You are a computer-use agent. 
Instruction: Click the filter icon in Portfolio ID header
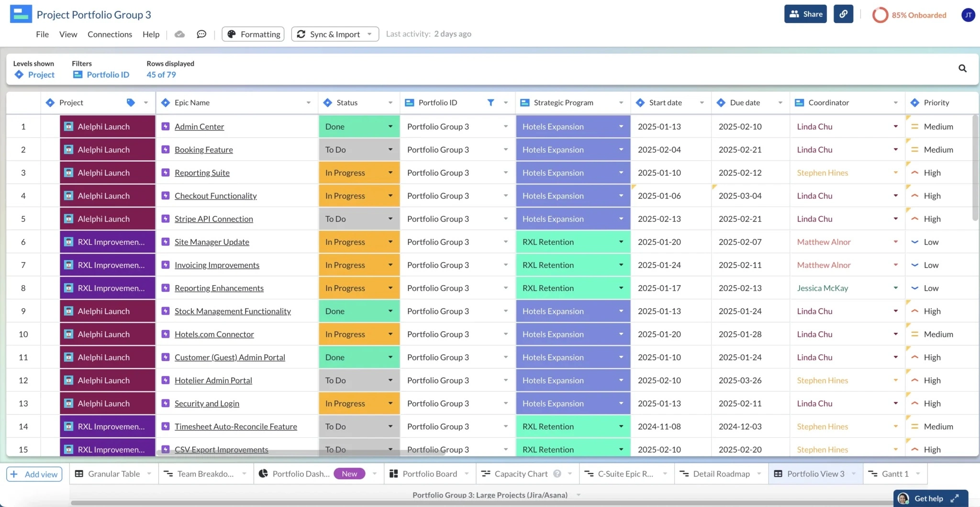pyautogui.click(x=490, y=102)
